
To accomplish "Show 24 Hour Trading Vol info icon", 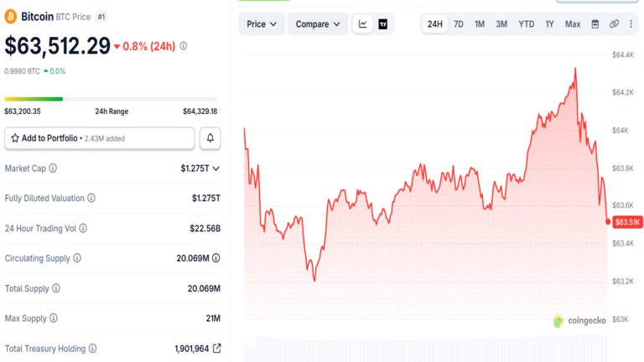I will [83, 228].
